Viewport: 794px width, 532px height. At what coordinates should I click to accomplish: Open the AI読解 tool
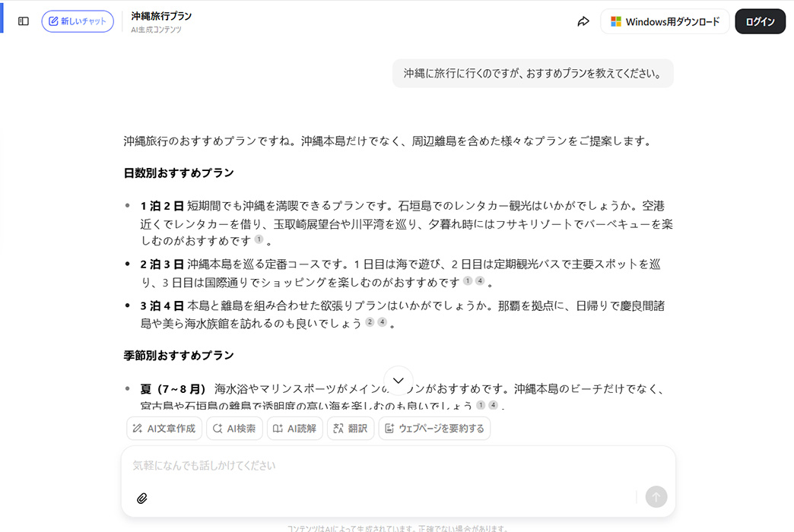pos(295,429)
